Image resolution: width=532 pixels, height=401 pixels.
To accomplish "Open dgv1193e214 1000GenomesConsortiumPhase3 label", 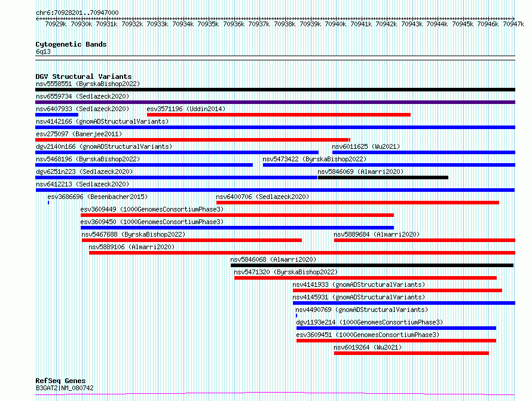I will [x=369, y=322].
